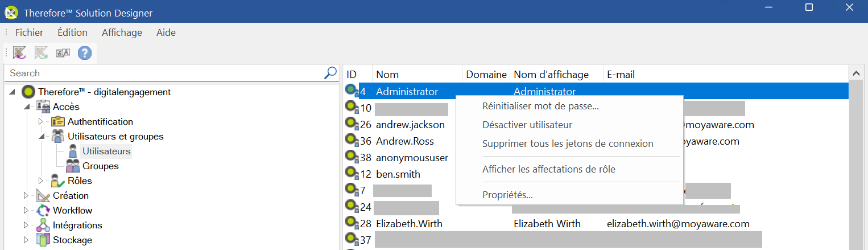Click the magnifier search icon
868x250 pixels.
click(x=330, y=72)
